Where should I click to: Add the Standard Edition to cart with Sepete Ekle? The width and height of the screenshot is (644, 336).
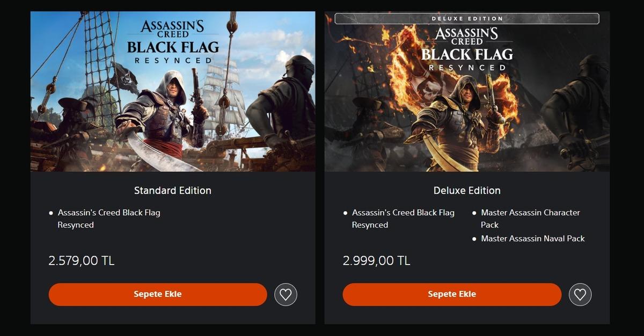tap(158, 295)
